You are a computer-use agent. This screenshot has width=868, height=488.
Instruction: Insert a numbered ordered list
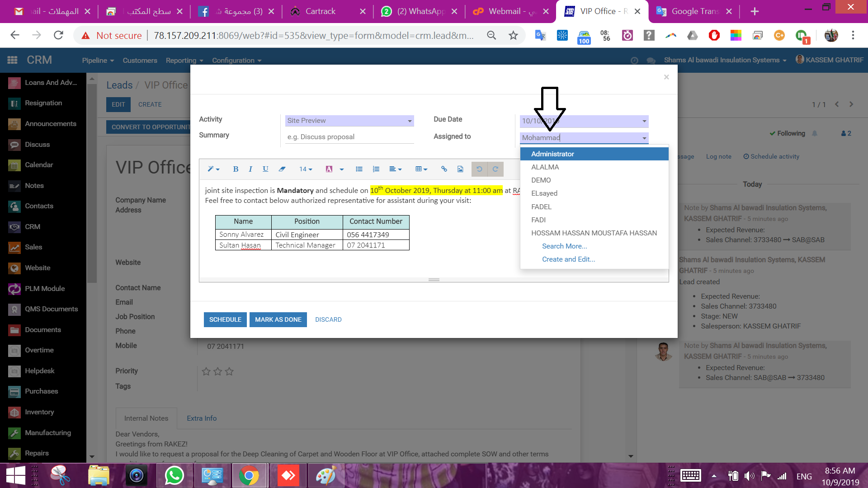tap(376, 169)
